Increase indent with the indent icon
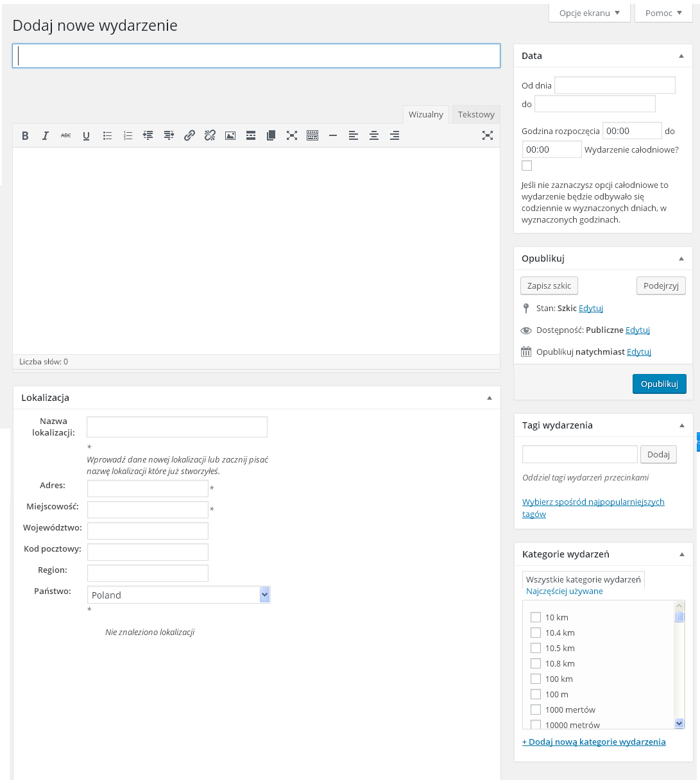 click(x=169, y=135)
